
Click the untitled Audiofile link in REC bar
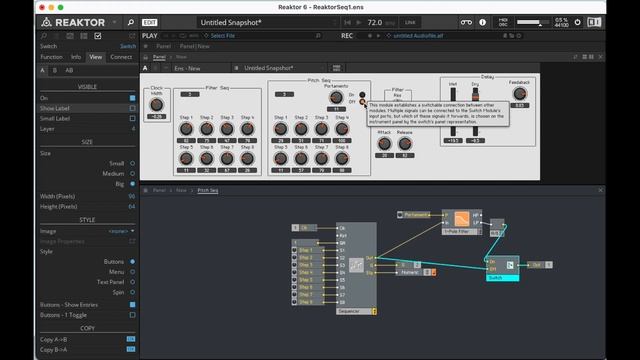click(x=418, y=36)
